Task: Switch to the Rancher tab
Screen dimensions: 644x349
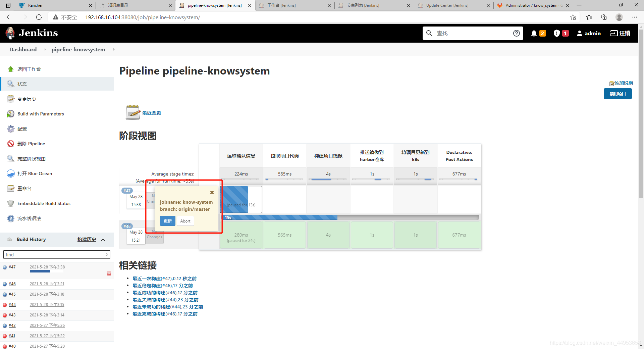Action: pos(55,5)
